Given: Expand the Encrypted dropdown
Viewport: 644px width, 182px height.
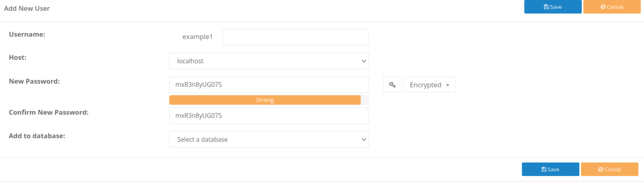Looking at the screenshot, I should click(429, 85).
